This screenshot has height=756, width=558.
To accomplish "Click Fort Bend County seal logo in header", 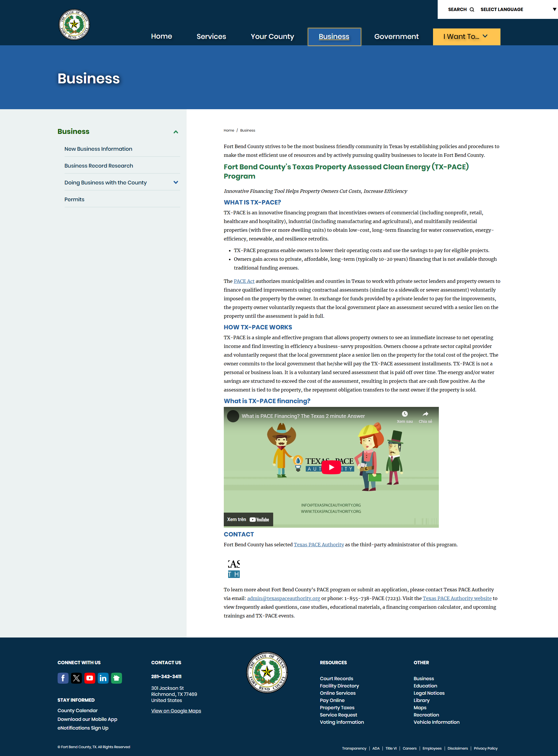I will pos(74,25).
